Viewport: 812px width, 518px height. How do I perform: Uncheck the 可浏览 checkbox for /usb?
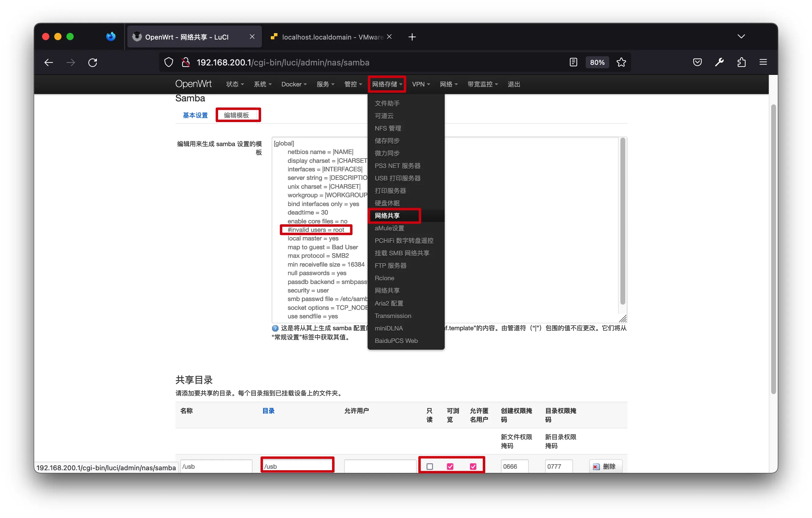pyautogui.click(x=450, y=467)
